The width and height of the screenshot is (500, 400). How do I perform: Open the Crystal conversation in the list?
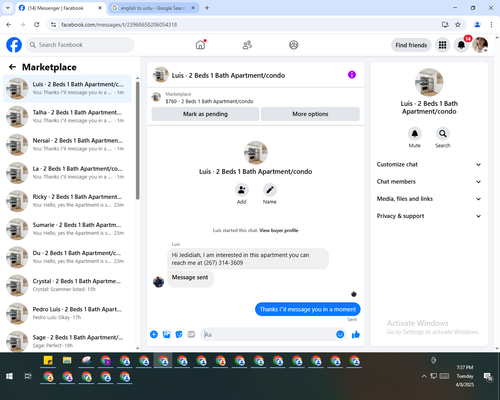click(x=67, y=285)
